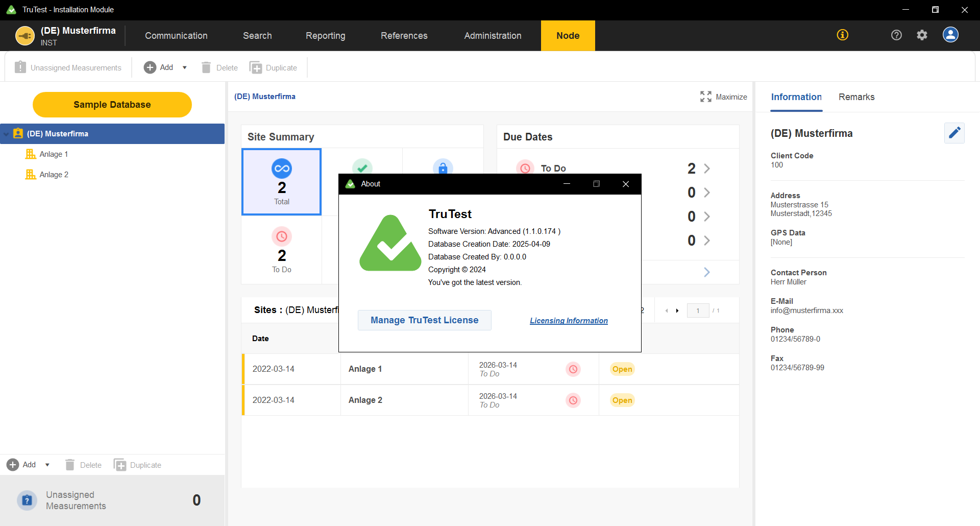This screenshot has width=980, height=526.
Task: Open the Communication menu
Action: click(x=176, y=36)
